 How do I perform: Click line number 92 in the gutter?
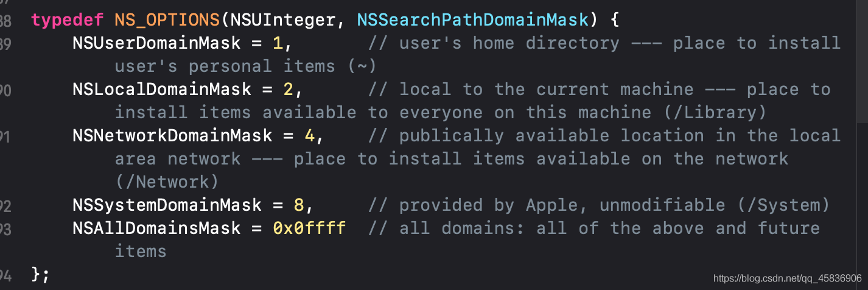tap(5, 206)
